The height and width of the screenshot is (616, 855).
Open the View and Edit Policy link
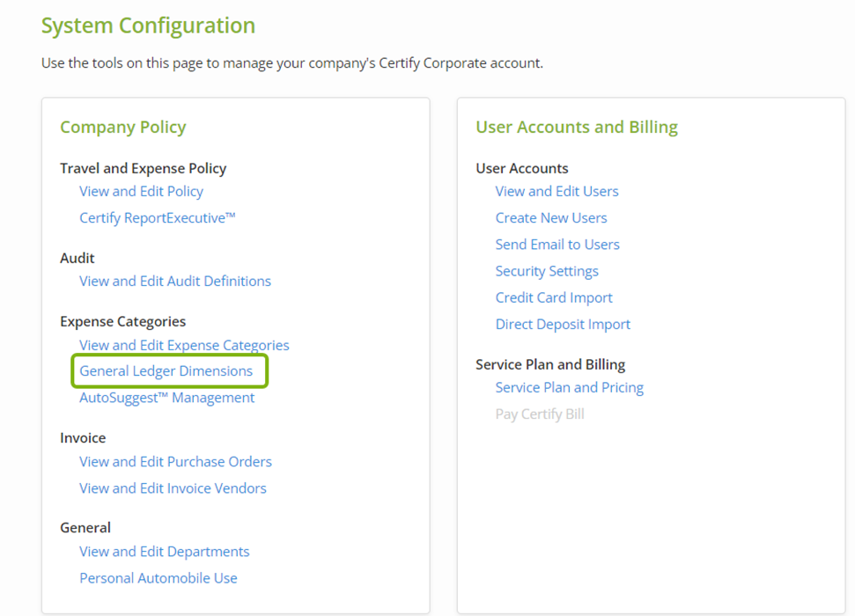pos(141,191)
